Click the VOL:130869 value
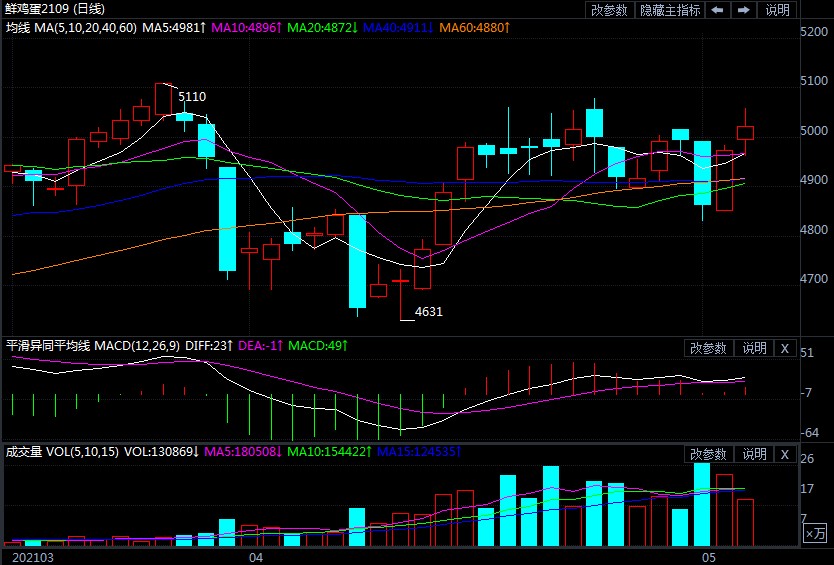 pyautogui.click(x=161, y=452)
